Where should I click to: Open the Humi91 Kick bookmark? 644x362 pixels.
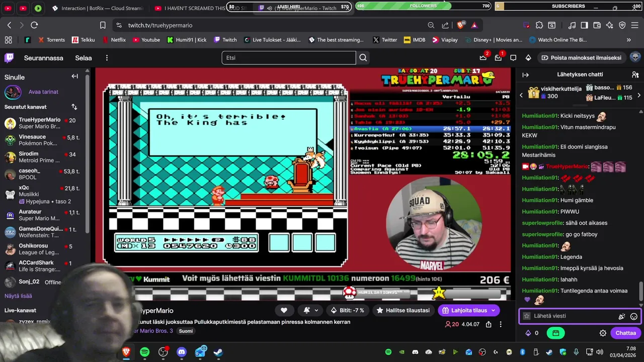[x=187, y=40]
